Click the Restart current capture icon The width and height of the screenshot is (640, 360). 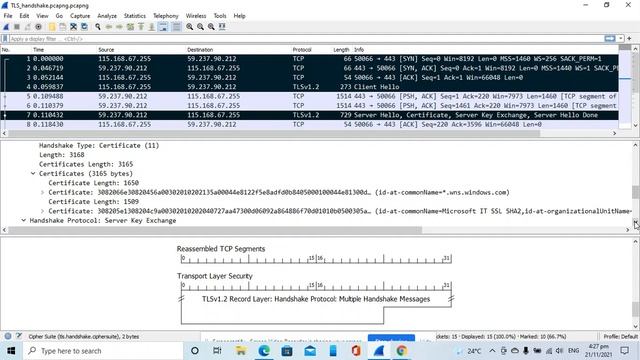27,27
